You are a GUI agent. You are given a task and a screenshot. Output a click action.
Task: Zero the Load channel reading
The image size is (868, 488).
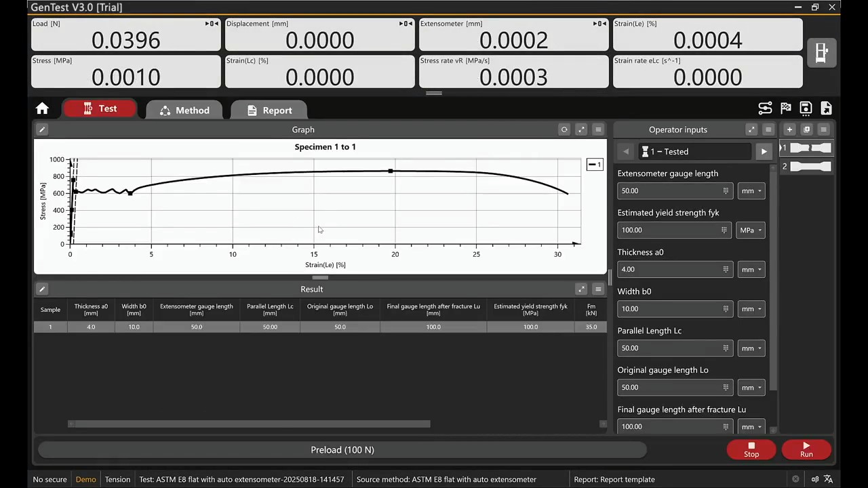(x=212, y=24)
